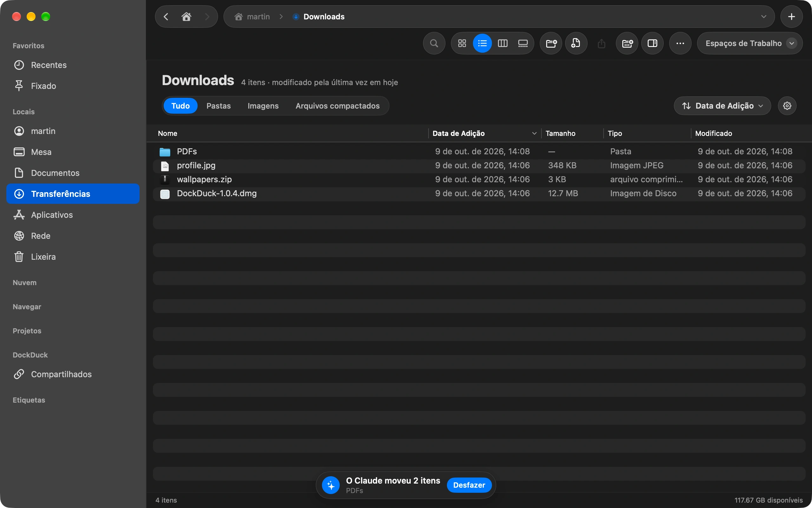This screenshot has width=812, height=508.
Task: Expand the path bar history chevron
Action: tap(764, 17)
